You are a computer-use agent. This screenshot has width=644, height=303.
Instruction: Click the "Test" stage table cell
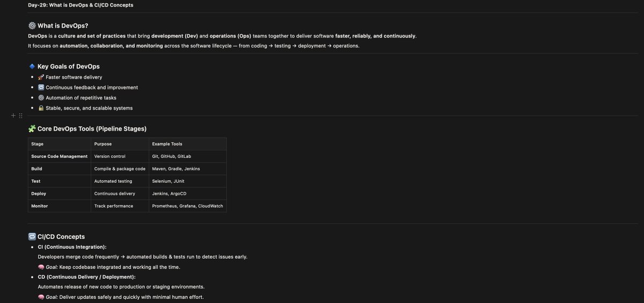[60, 181]
